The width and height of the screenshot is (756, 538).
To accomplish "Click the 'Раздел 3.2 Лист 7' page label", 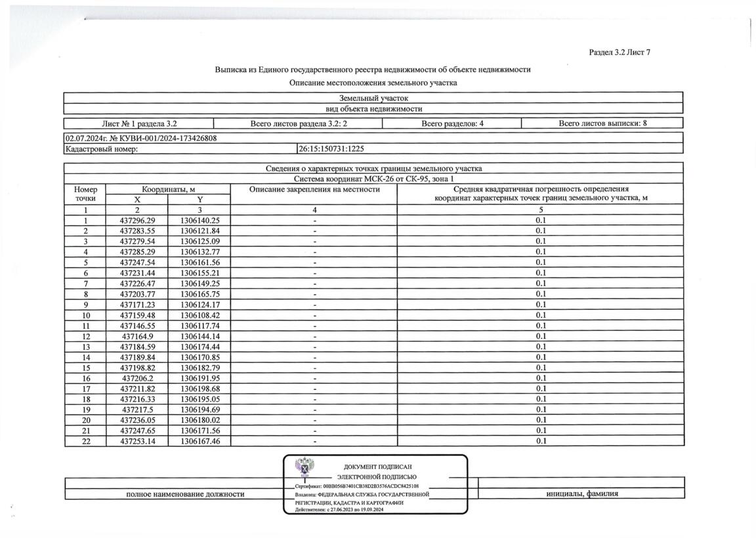I will (x=619, y=52).
